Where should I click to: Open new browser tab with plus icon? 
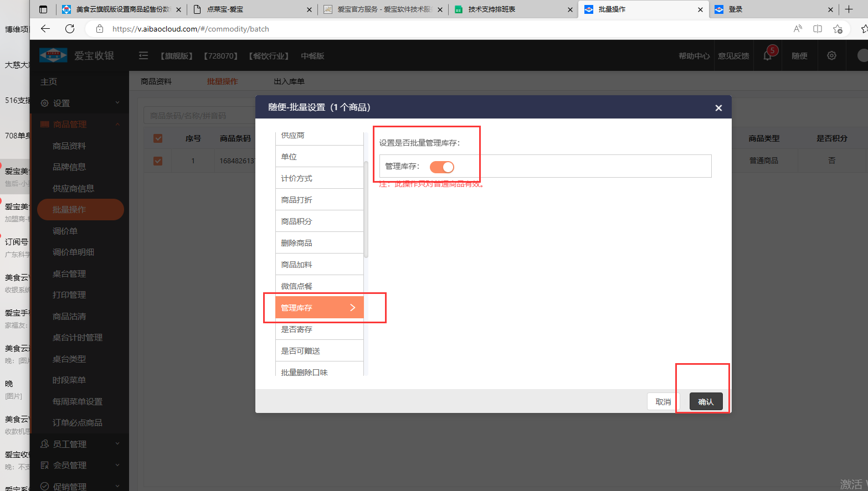pyautogui.click(x=849, y=9)
